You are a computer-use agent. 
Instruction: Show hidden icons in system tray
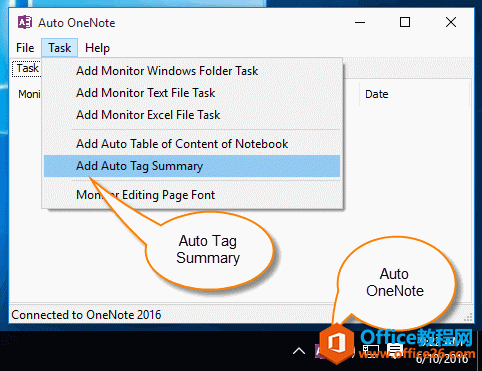(x=299, y=351)
